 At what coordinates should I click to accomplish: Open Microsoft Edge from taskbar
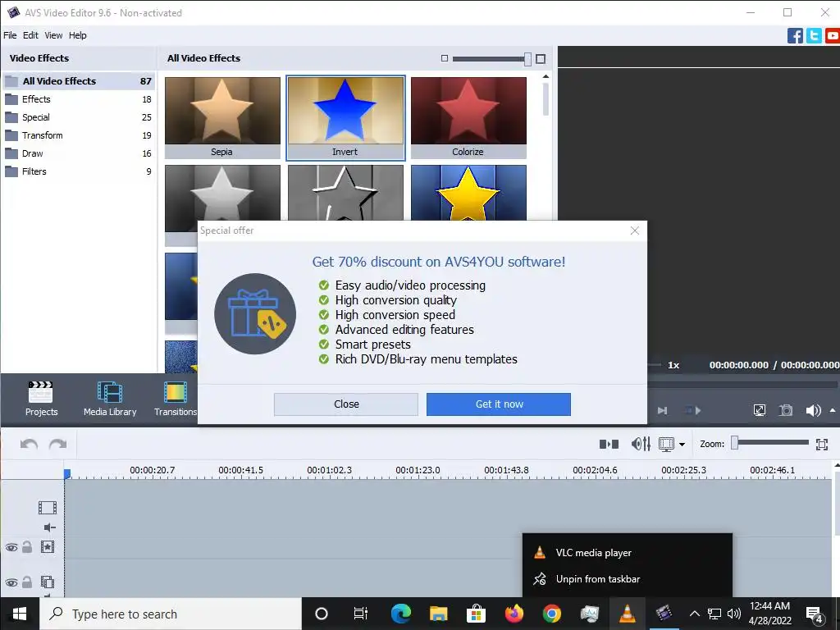[x=400, y=614]
